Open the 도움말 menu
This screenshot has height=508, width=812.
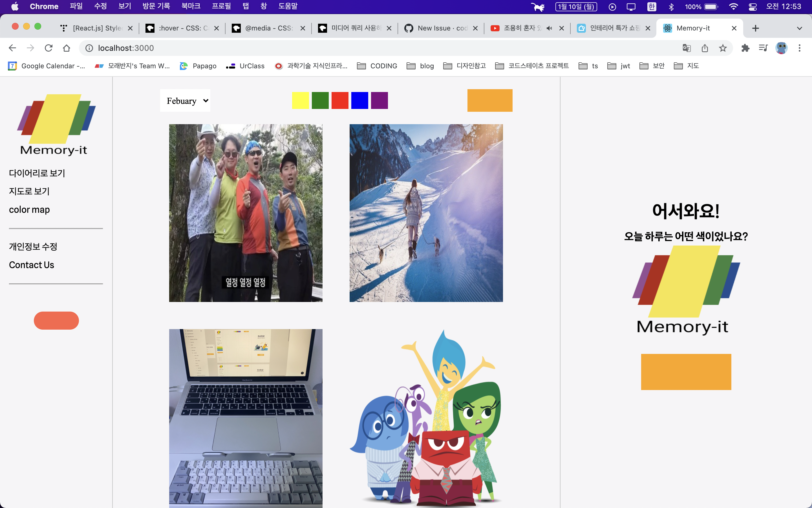point(288,6)
